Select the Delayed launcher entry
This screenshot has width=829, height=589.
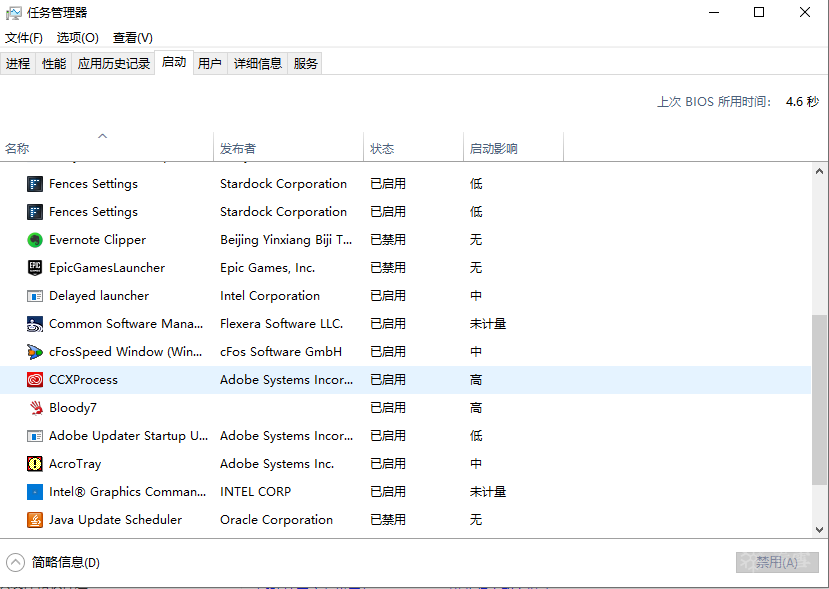pyautogui.click(x=99, y=296)
